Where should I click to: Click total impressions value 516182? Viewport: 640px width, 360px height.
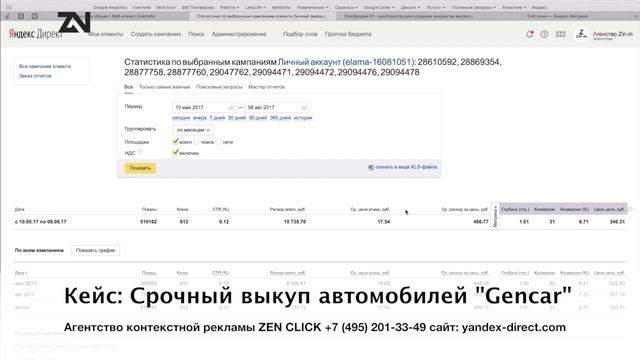click(x=148, y=222)
